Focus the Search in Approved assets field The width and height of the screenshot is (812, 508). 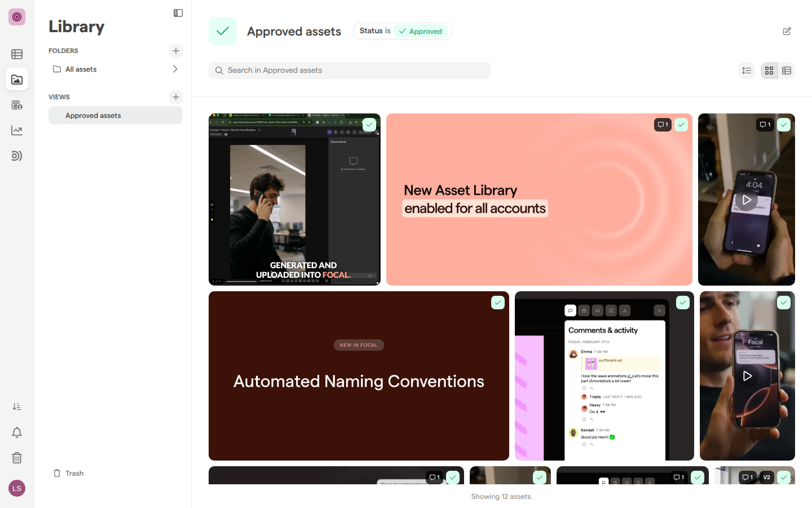tap(350, 71)
